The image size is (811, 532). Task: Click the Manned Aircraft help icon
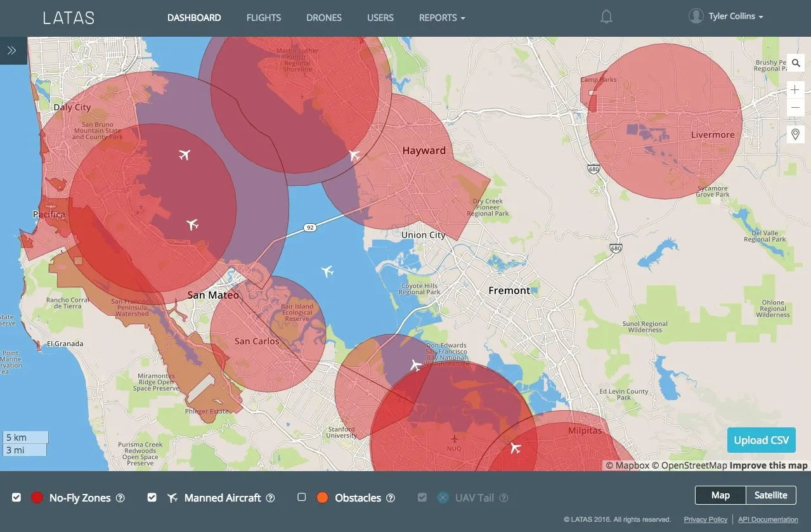coord(271,498)
